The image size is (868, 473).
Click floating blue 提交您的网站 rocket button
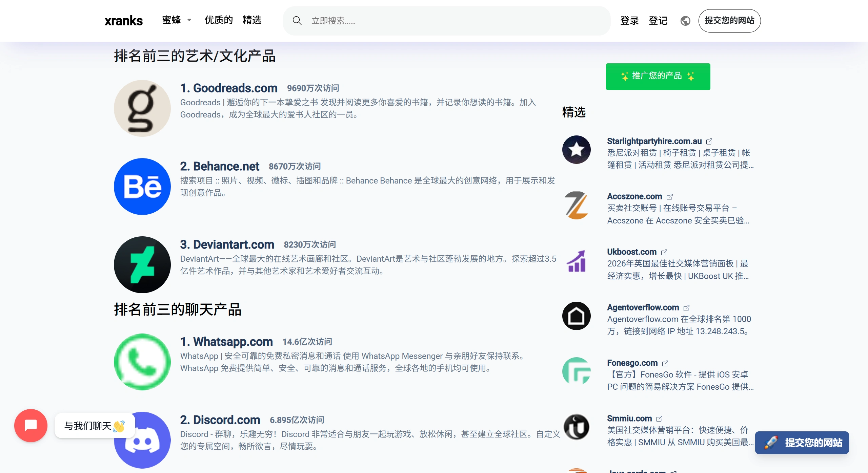coord(802,443)
